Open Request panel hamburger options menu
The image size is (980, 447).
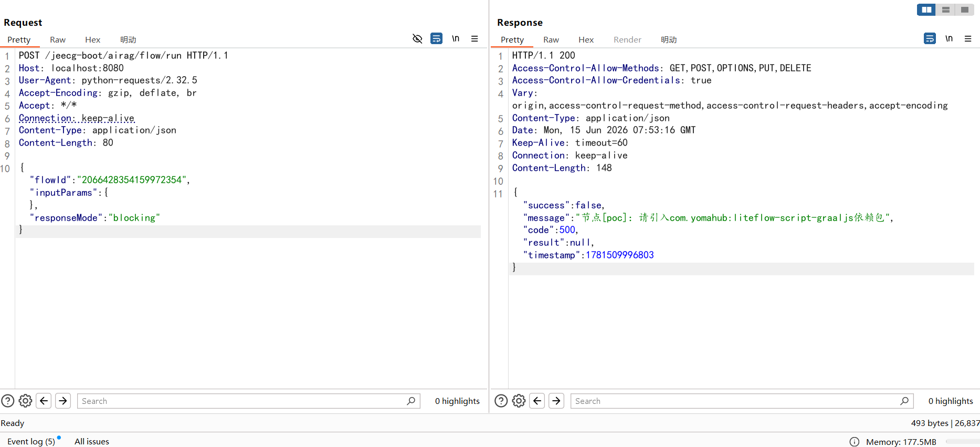tap(475, 38)
